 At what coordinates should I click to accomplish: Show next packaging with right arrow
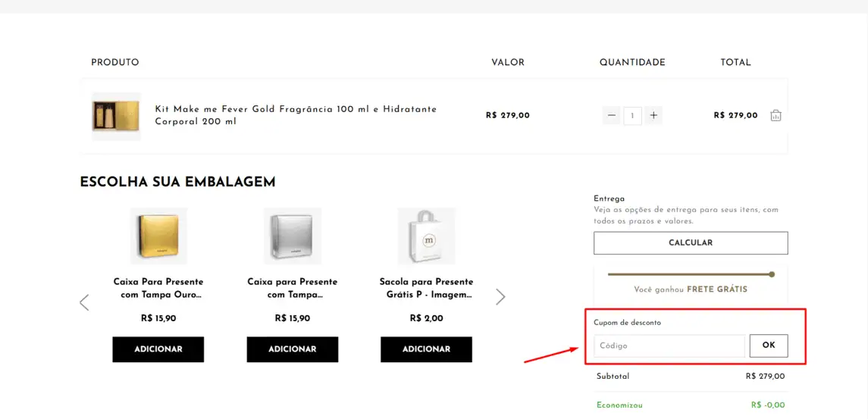click(x=500, y=297)
